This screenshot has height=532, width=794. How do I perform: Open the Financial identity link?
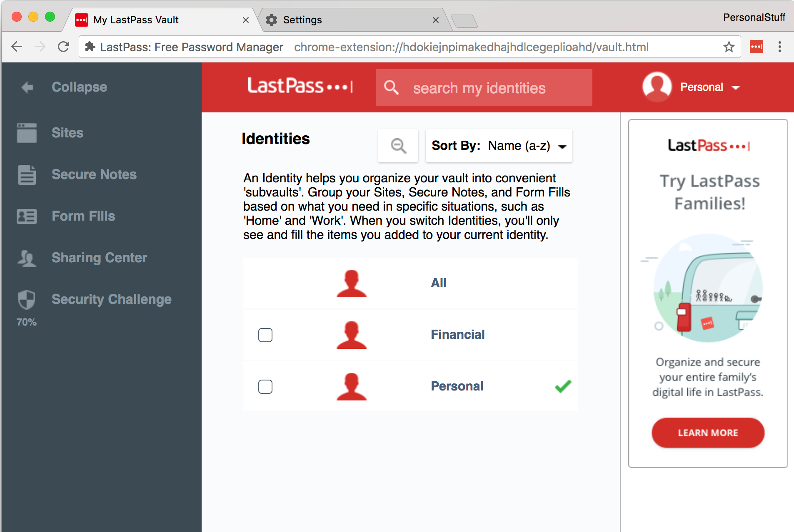pyautogui.click(x=458, y=335)
